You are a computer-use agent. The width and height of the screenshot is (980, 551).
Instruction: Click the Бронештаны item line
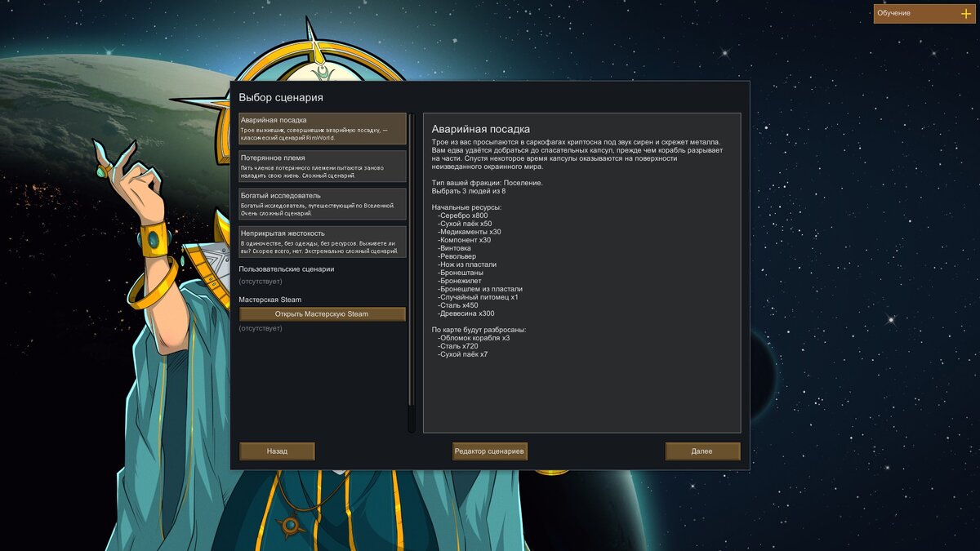click(459, 273)
